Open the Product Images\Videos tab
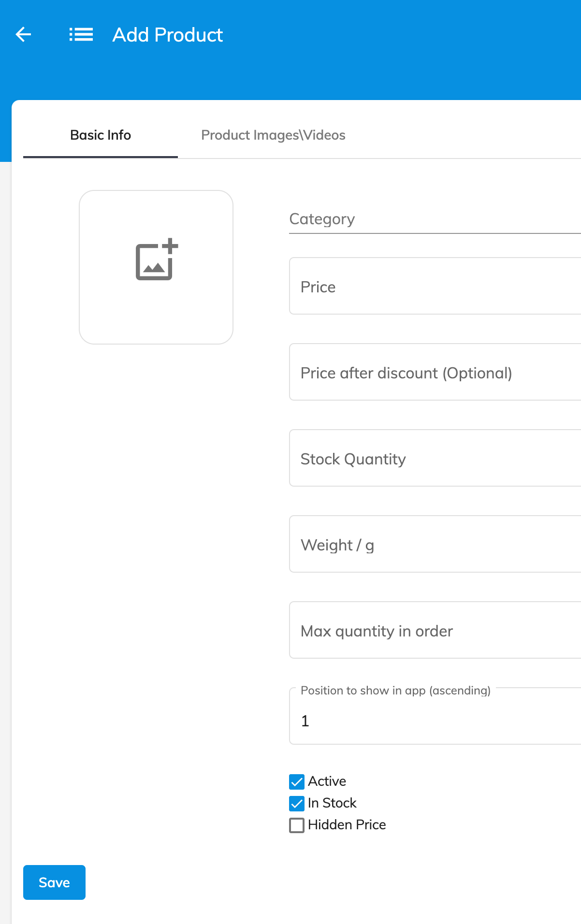The image size is (581, 924). pyautogui.click(x=273, y=135)
